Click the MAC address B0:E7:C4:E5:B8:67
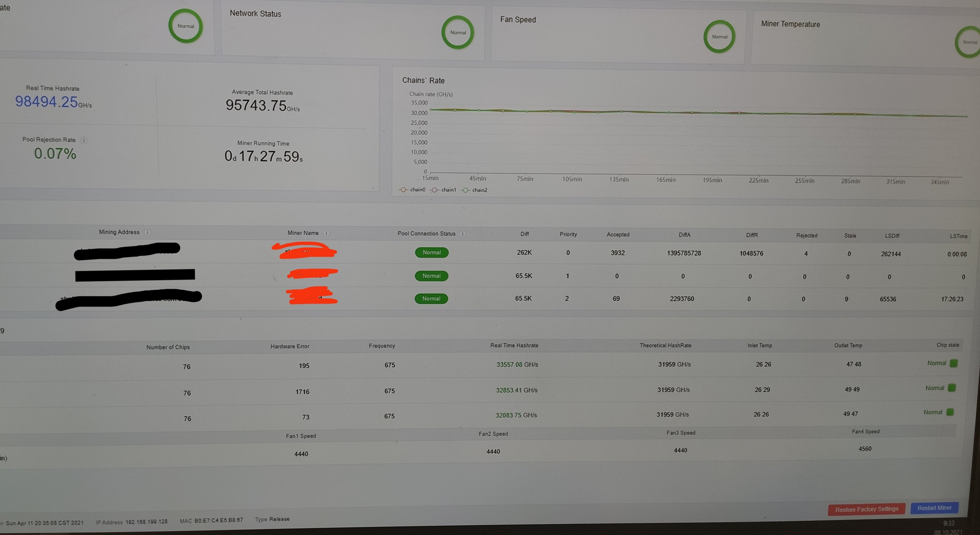Viewport: 980px width, 535px height. coord(218,520)
